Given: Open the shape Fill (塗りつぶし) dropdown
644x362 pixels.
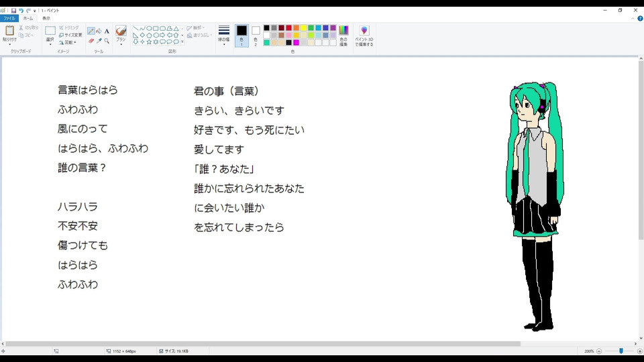Looking at the screenshot, I should tap(199, 36).
